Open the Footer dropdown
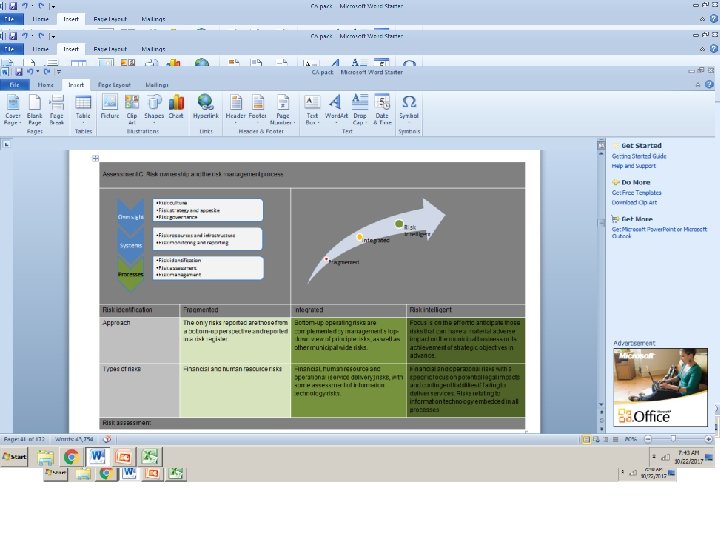The width and height of the screenshot is (720, 540). coord(258,109)
